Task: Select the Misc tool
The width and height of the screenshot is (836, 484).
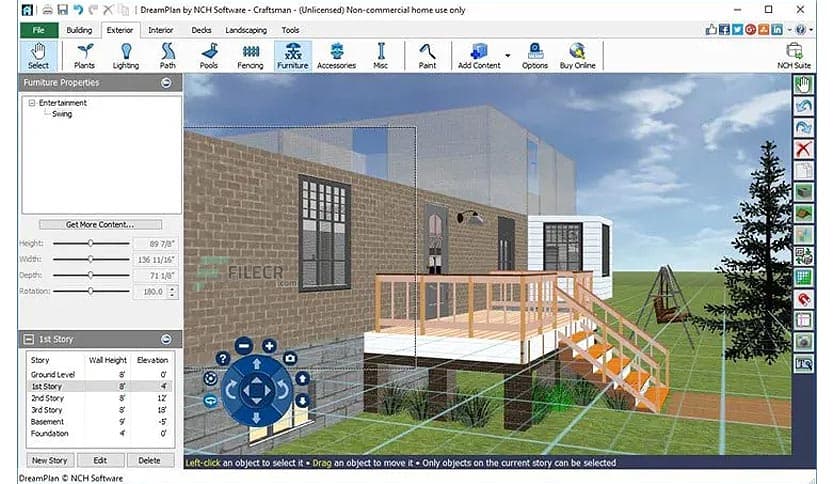Action: [x=381, y=56]
